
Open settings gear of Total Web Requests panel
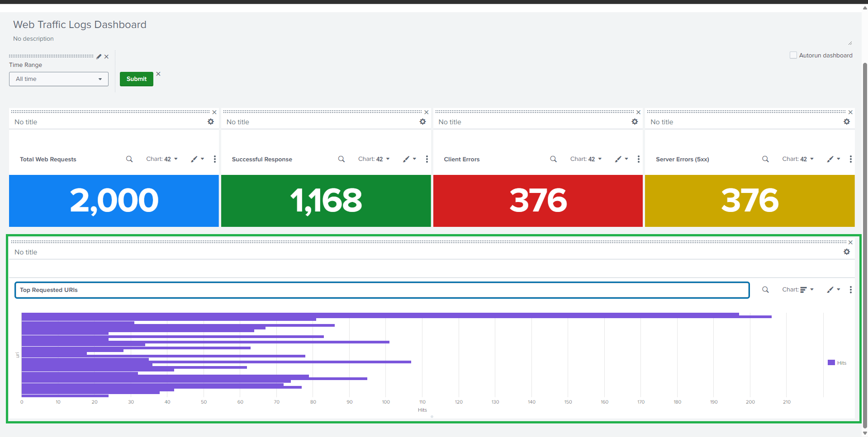click(x=211, y=122)
